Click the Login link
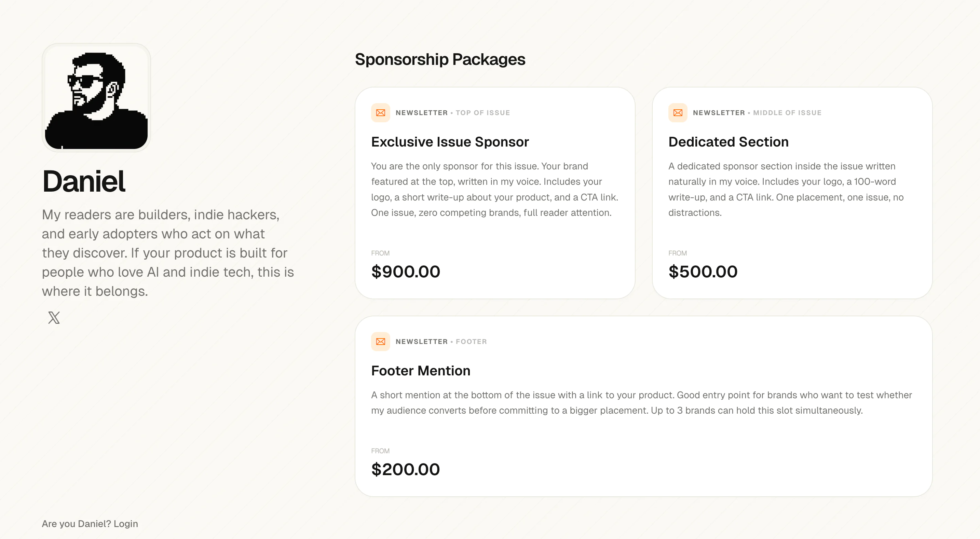The width and height of the screenshot is (980, 539). (x=125, y=524)
